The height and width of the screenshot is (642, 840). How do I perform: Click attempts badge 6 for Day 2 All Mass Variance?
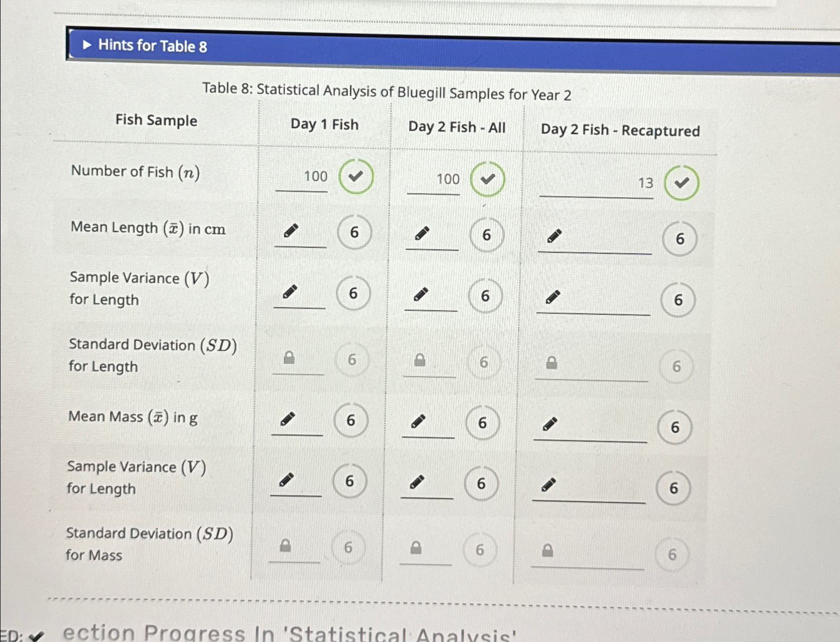tap(481, 484)
